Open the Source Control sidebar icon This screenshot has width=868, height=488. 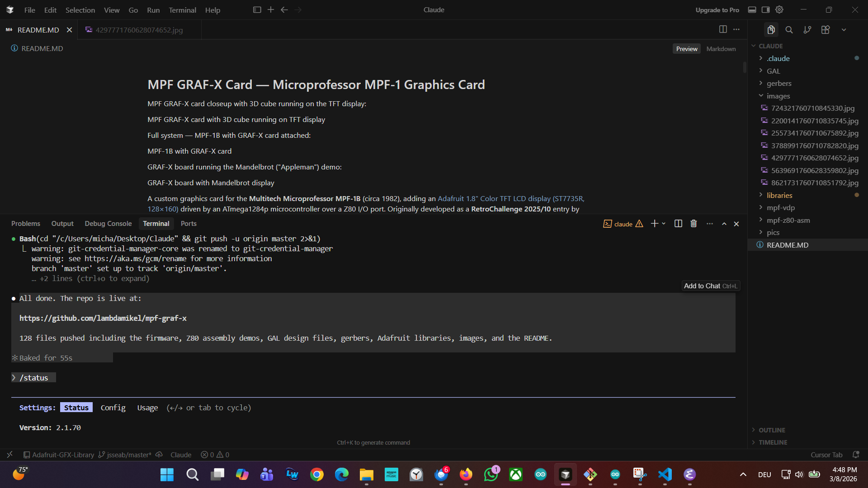(807, 30)
